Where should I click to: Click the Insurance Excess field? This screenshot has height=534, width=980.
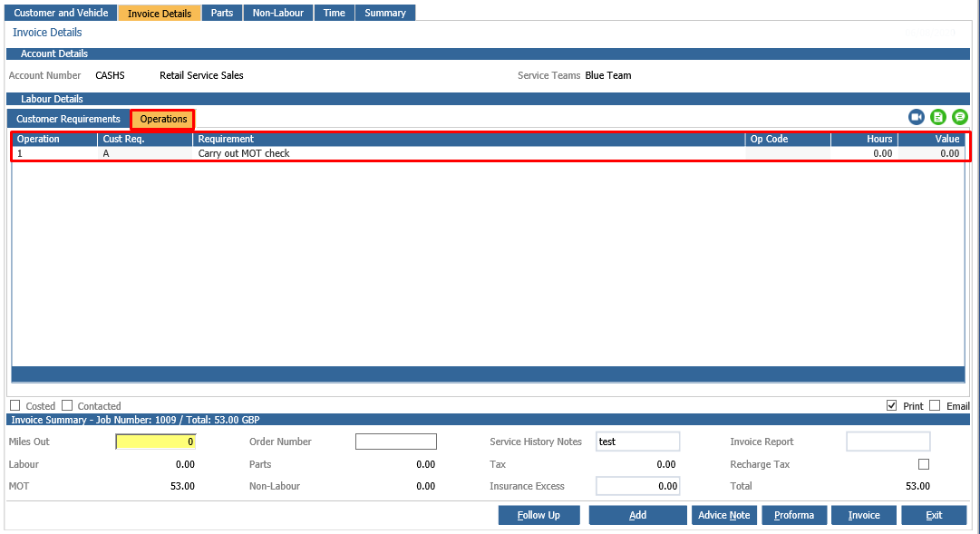point(637,486)
